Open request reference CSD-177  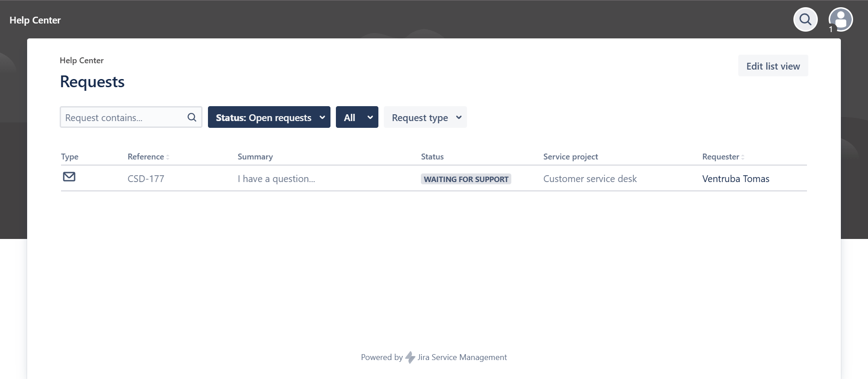(x=146, y=179)
